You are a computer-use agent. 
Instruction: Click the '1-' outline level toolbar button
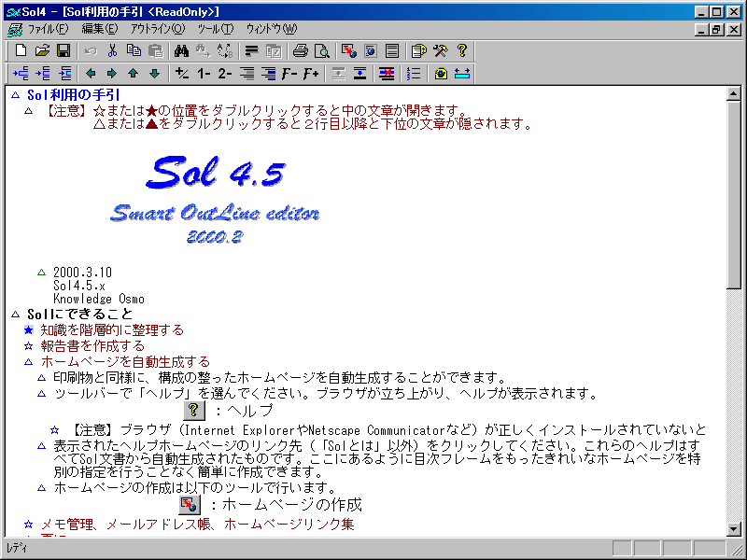204,74
